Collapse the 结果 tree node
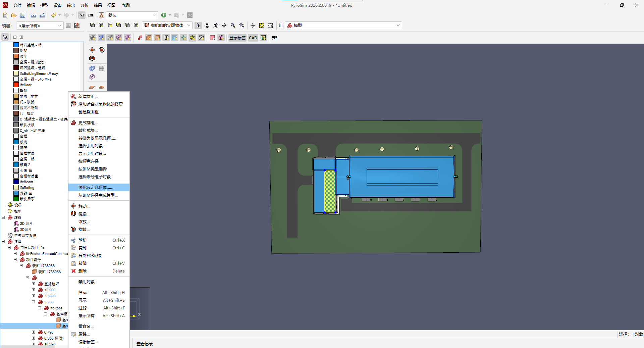644x348 pixels. pyautogui.click(x=3, y=217)
